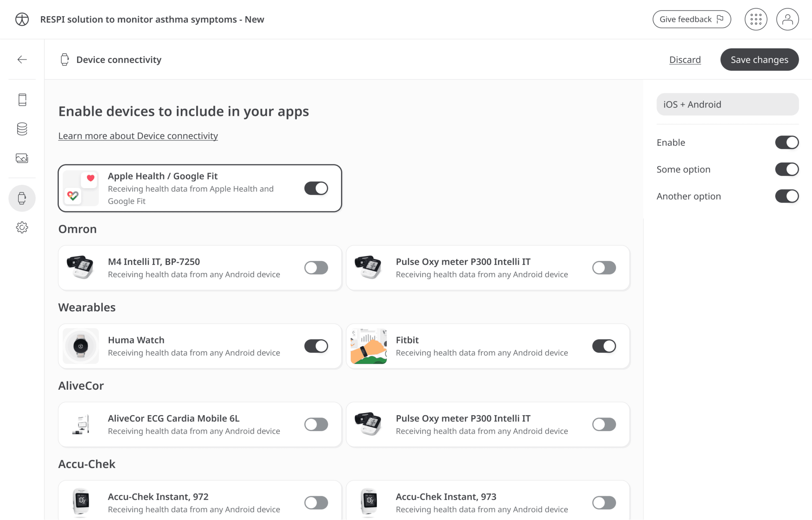Click the Huma logo icon
Image resolution: width=812 pixels, height=520 pixels.
(22, 19)
